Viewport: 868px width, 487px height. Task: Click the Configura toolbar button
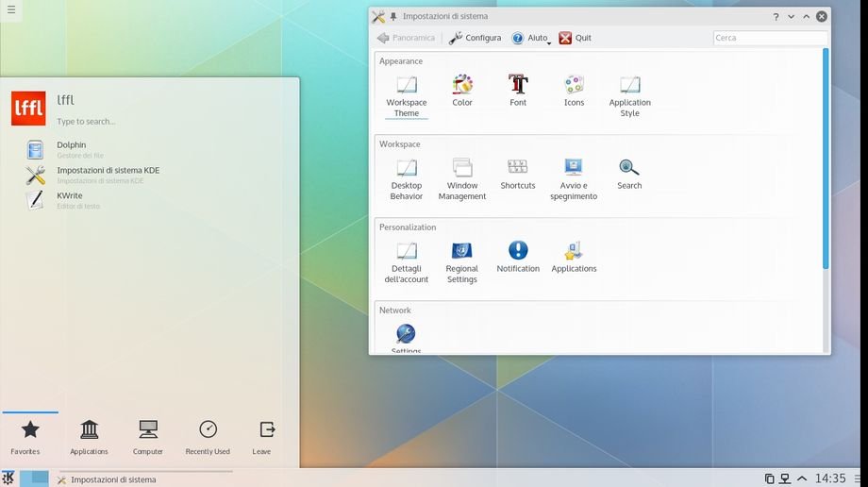click(475, 38)
